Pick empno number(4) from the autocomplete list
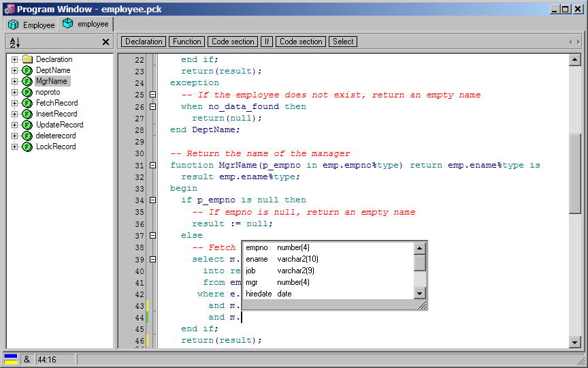The height and width of the screenshot is (368, 588). point(329,247)
